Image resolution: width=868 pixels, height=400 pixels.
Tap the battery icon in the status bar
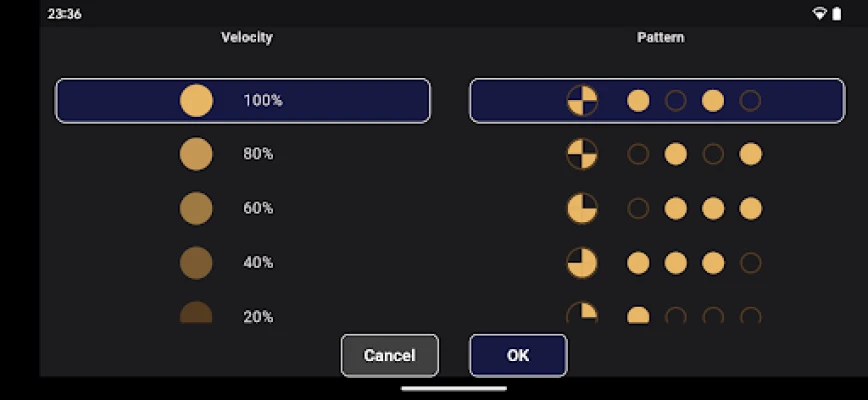click(x=836, y=14)
